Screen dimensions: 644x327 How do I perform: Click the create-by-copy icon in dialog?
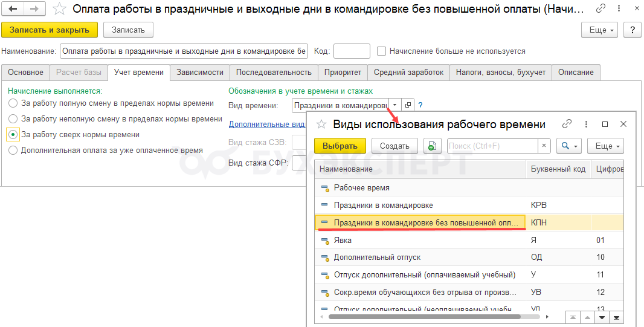[431, 146]
